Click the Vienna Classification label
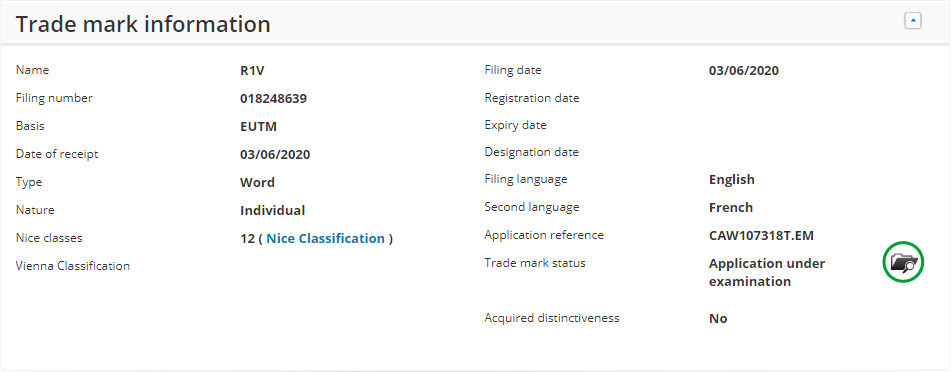Viewport: 951px width, 372px height. tap(73, 266)
